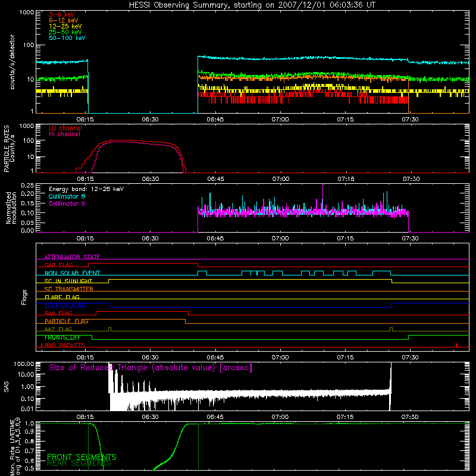Image resolution: width=476 pixels, height=476 pixels.
Task: Click the PARTICLE FLAG label
Action: 67,321
